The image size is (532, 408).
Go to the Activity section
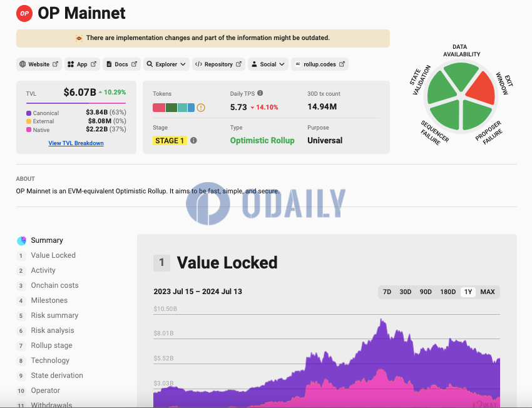pos(43,270)
